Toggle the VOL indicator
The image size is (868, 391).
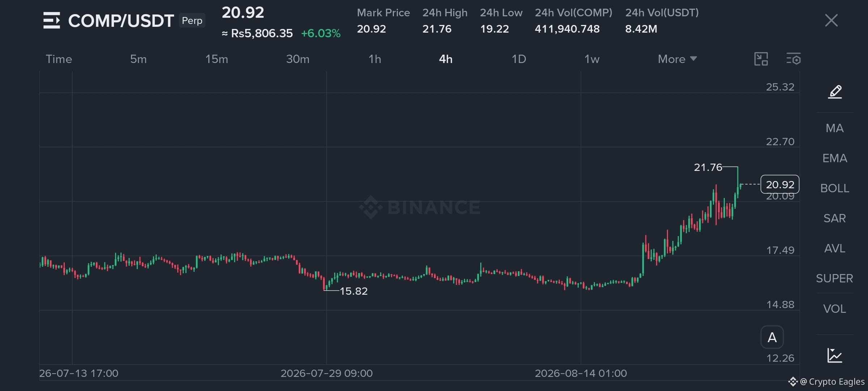pyautogui.click(x=835, y=309)
